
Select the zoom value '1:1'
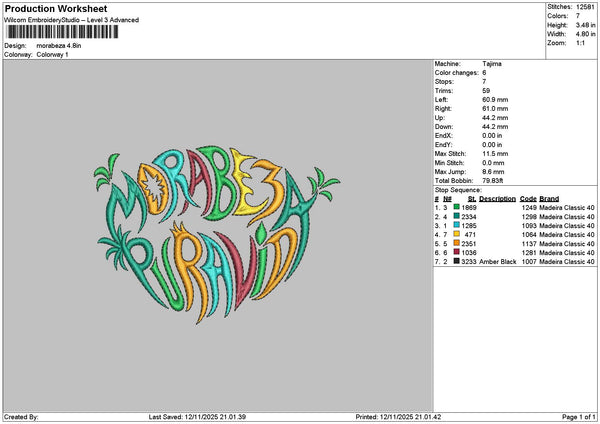580,43
